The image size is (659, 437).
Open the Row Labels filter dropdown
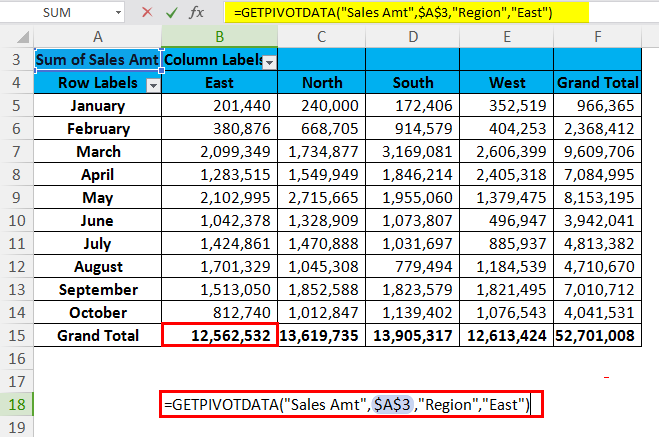(x=152, y=84)
